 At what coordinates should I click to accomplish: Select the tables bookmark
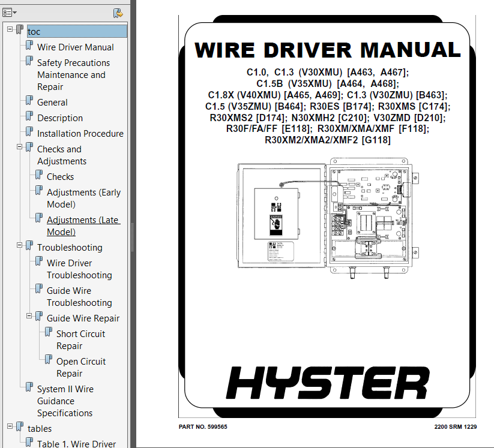click(40, 429)
